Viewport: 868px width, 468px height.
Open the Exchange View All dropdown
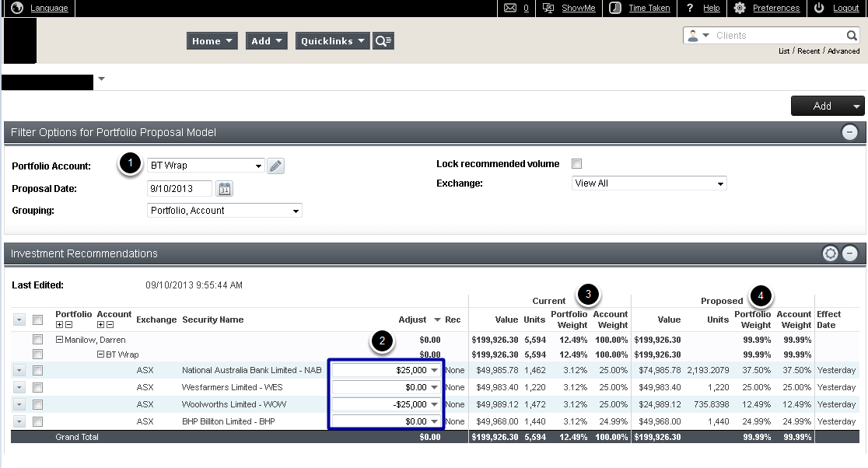[649, 183]
